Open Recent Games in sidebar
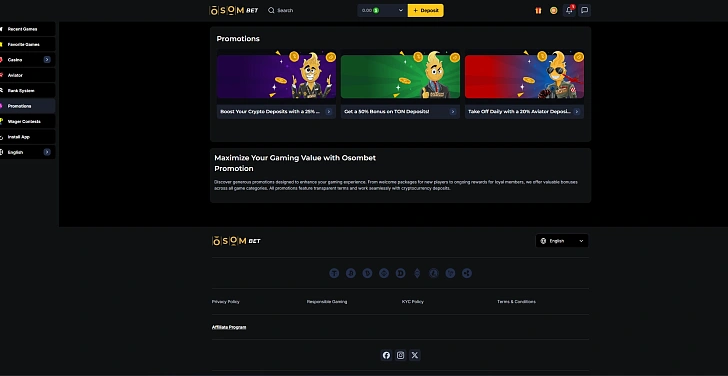 pyautogui.click(x=27, y=29)
